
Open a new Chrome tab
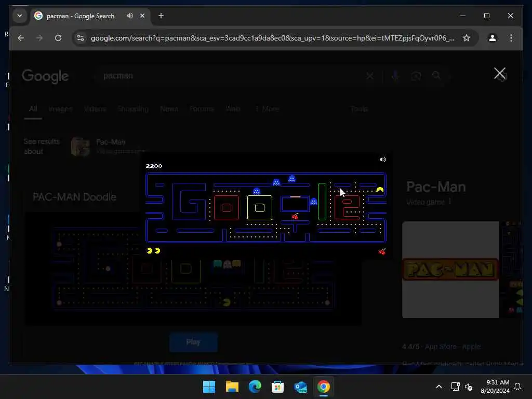click(161, 16)
